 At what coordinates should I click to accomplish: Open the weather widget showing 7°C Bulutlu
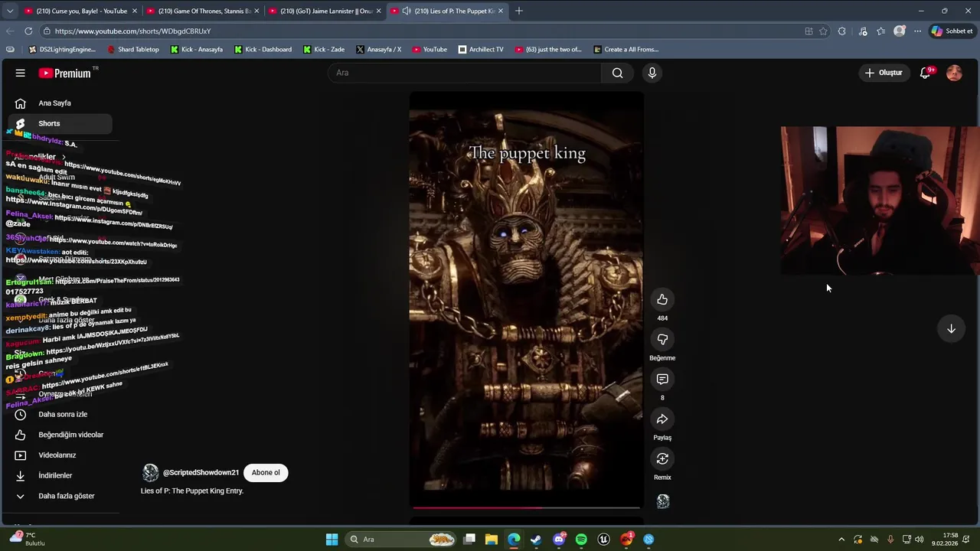[28, 539]
